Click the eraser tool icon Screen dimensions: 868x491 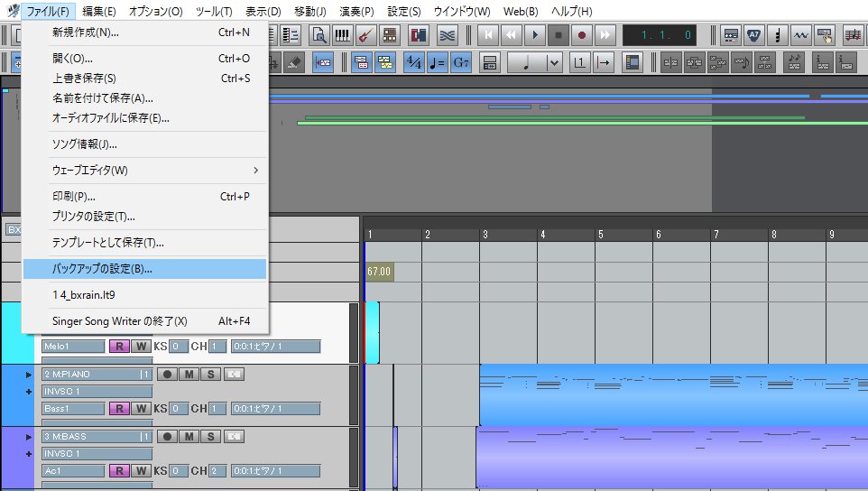[294, 62]
